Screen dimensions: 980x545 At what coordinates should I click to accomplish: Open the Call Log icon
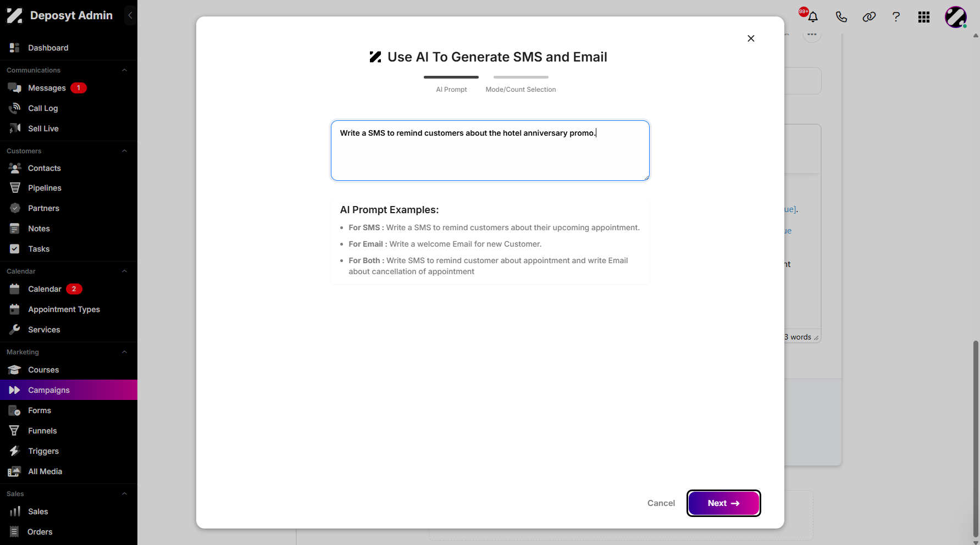click(15, 108)
